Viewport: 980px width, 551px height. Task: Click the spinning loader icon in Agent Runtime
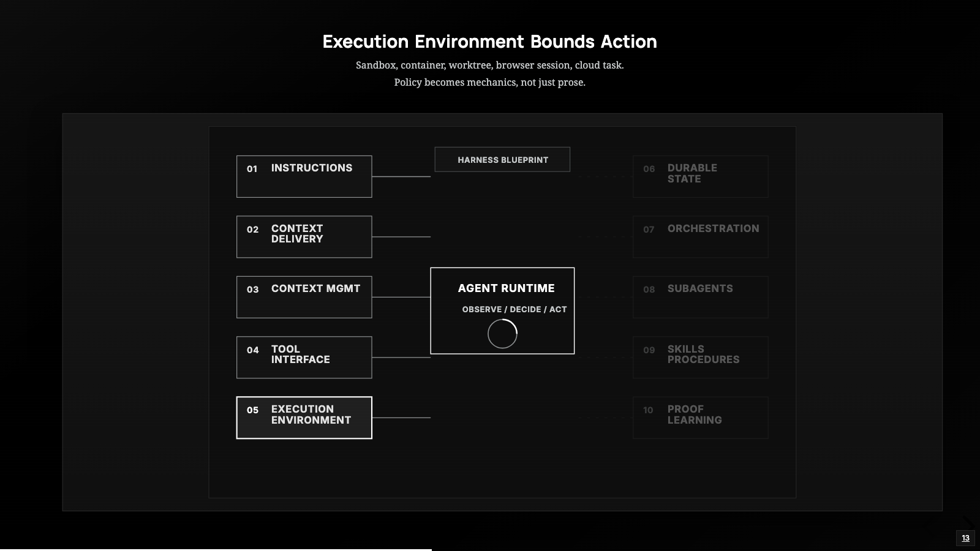(502, 334)
